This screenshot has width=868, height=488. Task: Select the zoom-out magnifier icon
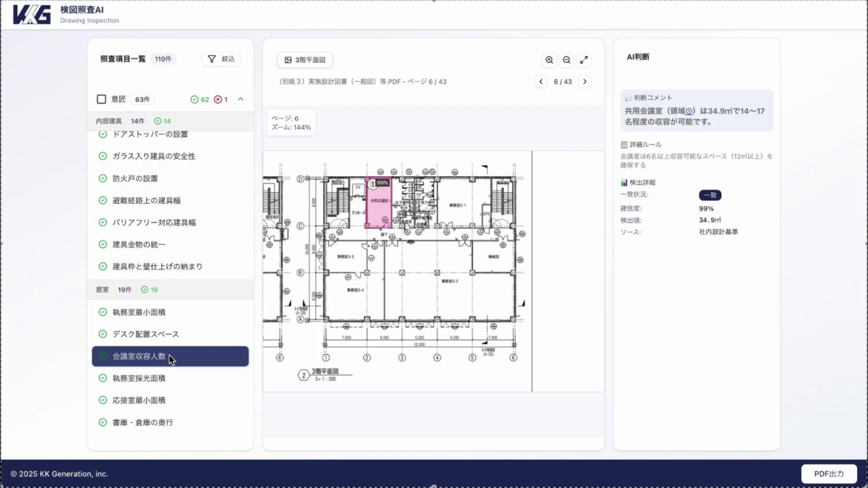coord(568,59)
